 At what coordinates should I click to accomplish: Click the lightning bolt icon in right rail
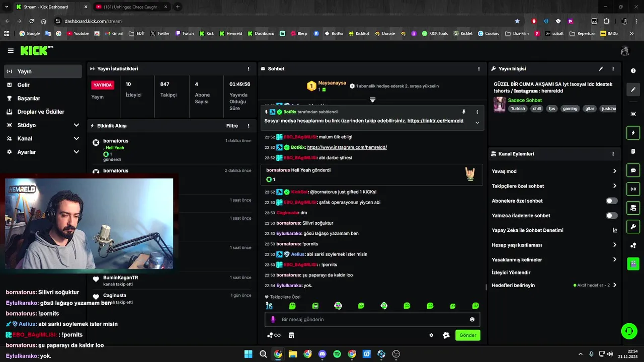point(633,133)
